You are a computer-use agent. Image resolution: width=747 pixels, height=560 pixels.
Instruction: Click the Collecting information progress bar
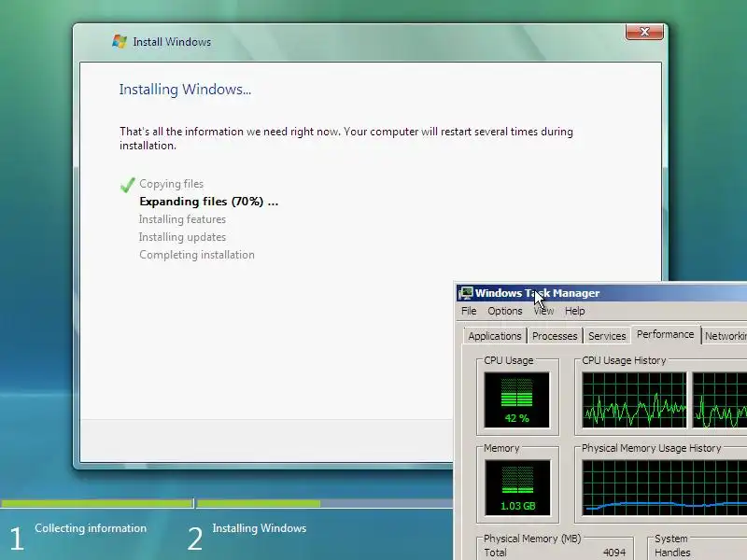click(97, 503)
